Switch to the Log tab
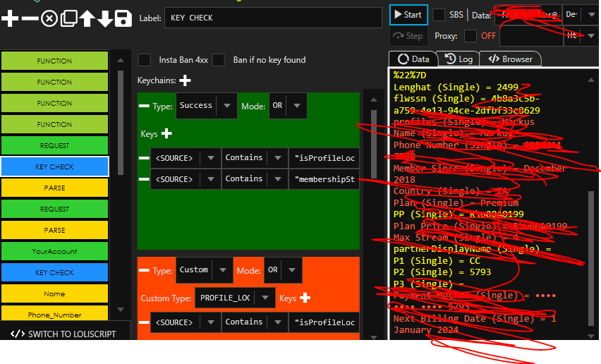 click(x=459, y=59)
